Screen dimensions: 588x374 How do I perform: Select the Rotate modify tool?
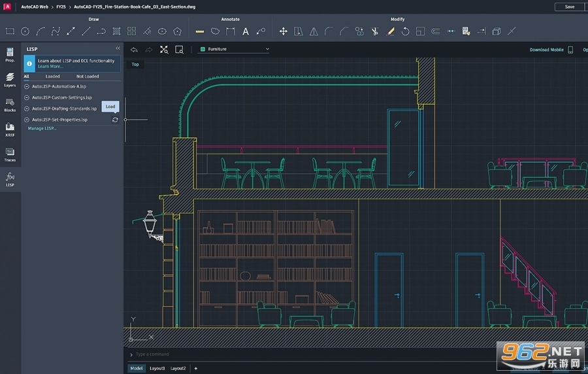tap(405, 31)
